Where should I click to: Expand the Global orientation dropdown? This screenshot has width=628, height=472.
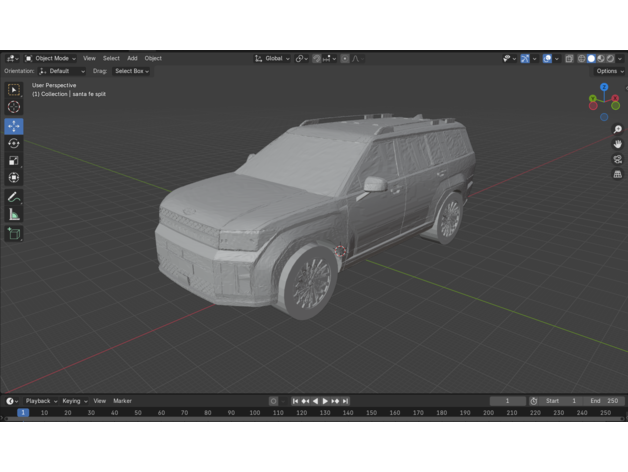(x=271, y=59)
